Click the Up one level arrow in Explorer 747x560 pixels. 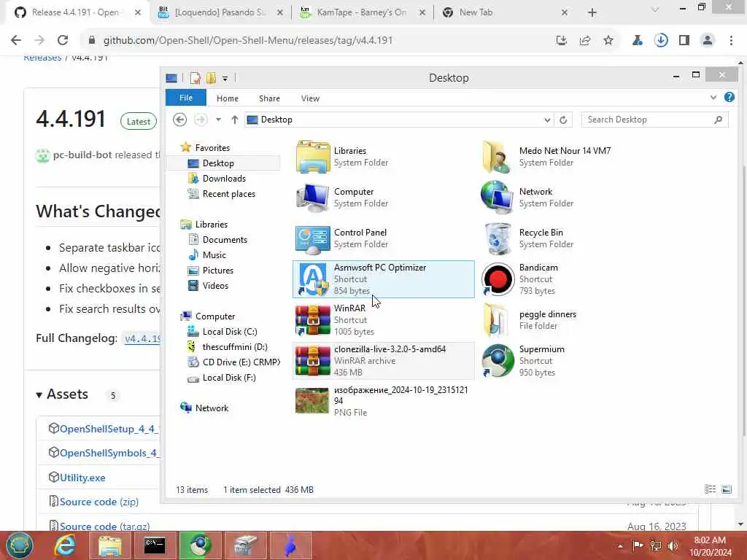pyautogui.click(x=234, y=120)
